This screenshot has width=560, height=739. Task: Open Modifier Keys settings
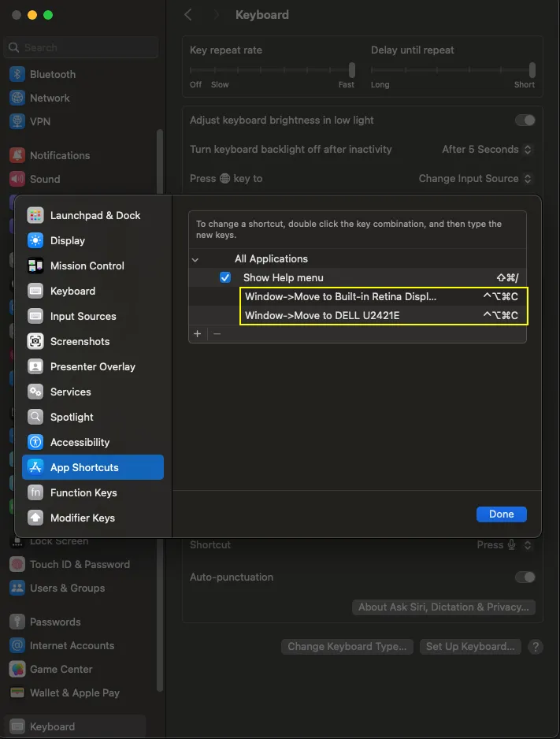click(x=82, y=518)
